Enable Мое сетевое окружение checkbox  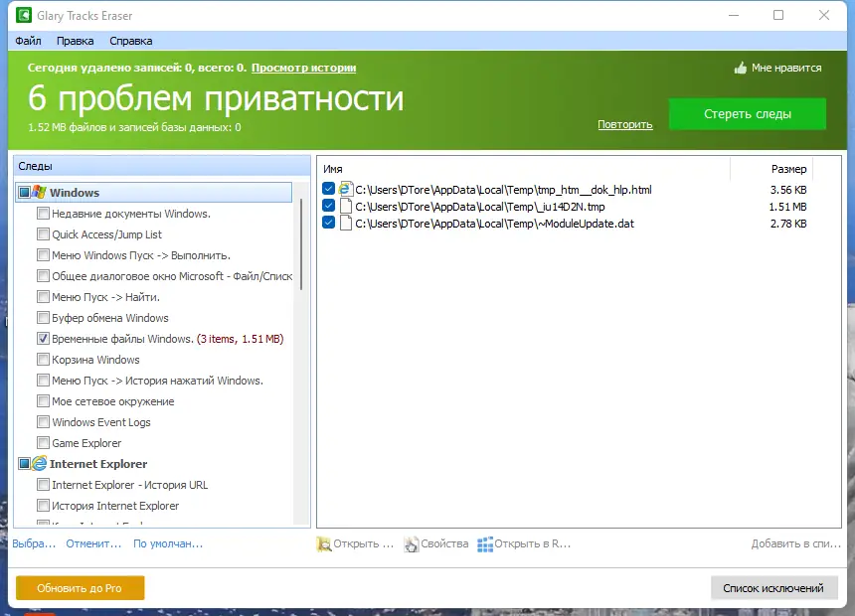point(43,401)
